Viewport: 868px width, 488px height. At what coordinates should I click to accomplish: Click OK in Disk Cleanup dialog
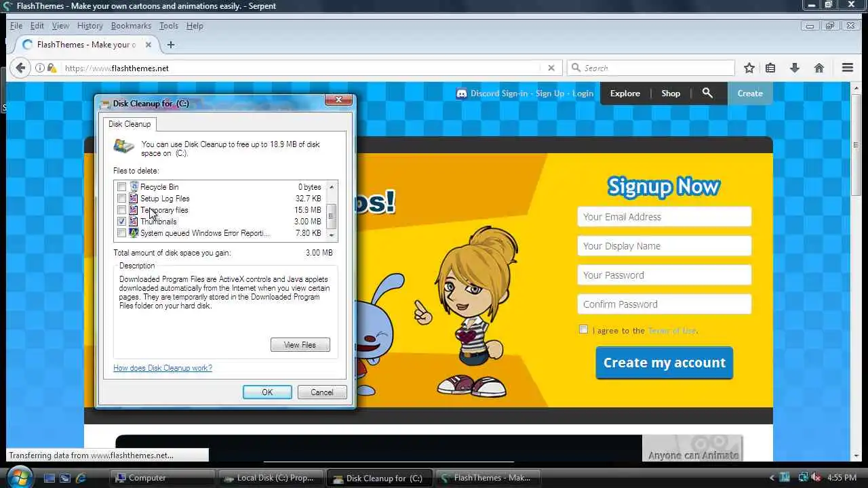point(267,392)
